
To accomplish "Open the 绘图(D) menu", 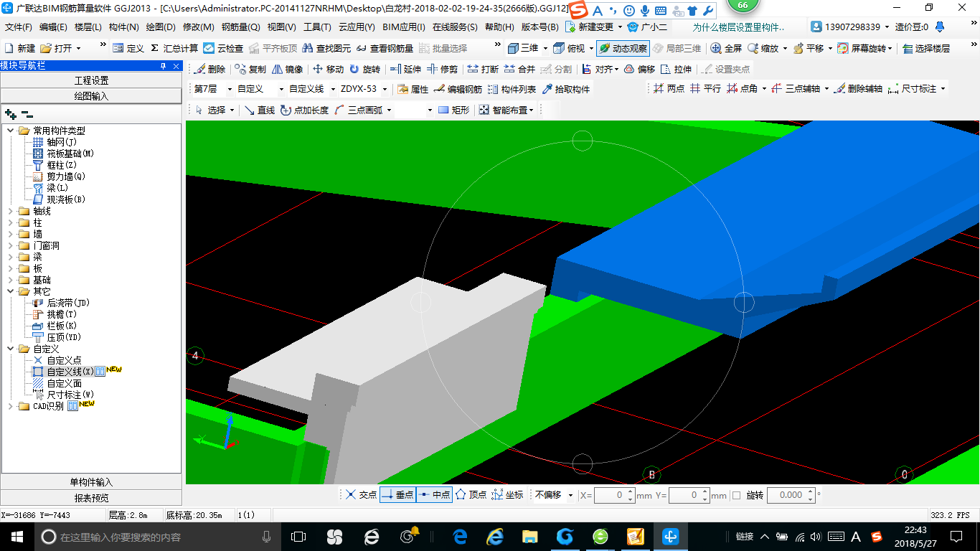I will point(161,27).
